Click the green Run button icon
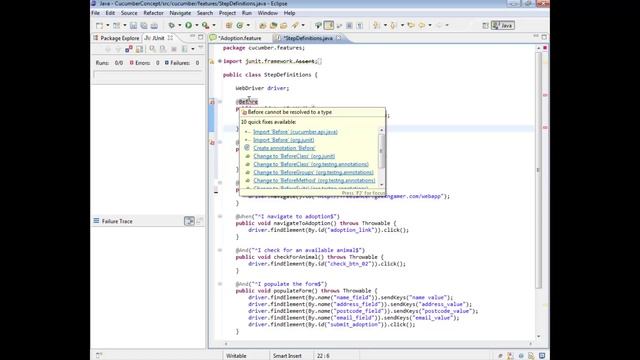Viewport: 640px width, 360px height. point(189,25)
